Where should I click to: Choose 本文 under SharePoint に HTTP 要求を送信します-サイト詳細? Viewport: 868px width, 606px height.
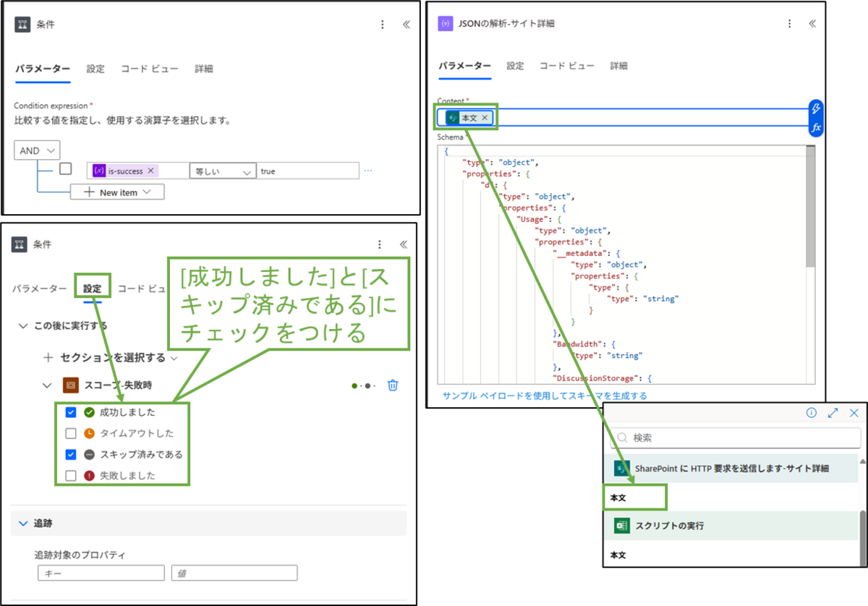[x=618, y=498]
